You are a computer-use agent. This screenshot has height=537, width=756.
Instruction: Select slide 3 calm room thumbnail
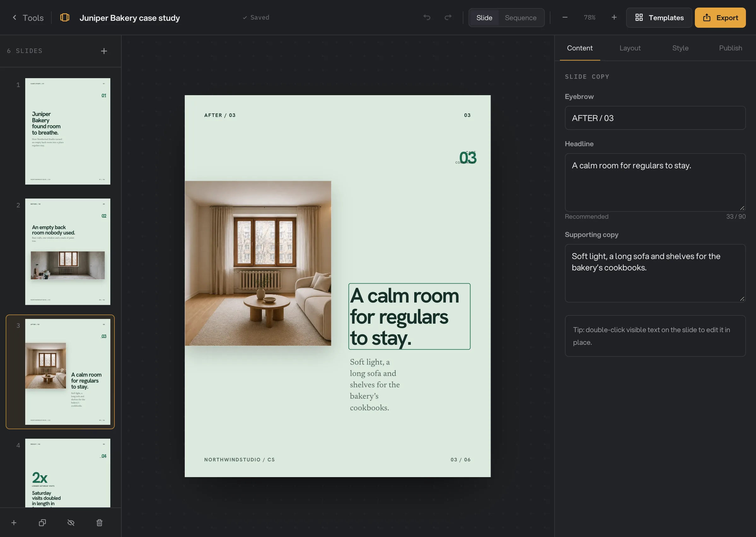68,372
